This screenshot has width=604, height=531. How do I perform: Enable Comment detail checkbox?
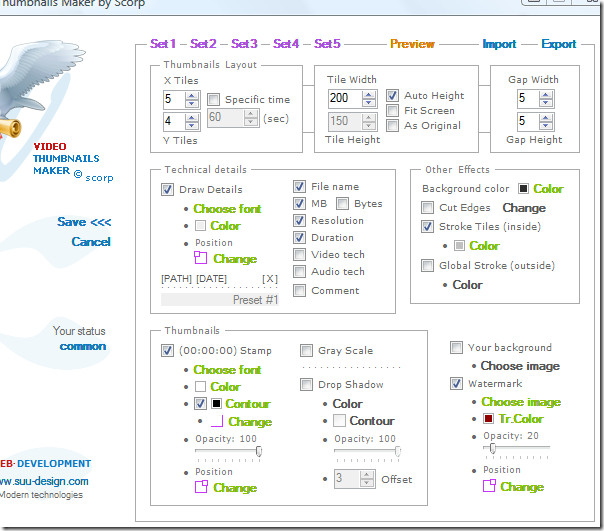pos(299,290)
